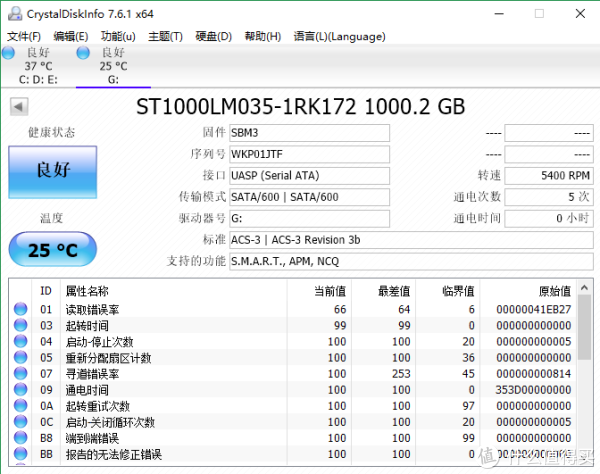Viewport: 600px width, 474px height.
Task: Click the WKP01JTF serial number field
Action: [310, 154]
